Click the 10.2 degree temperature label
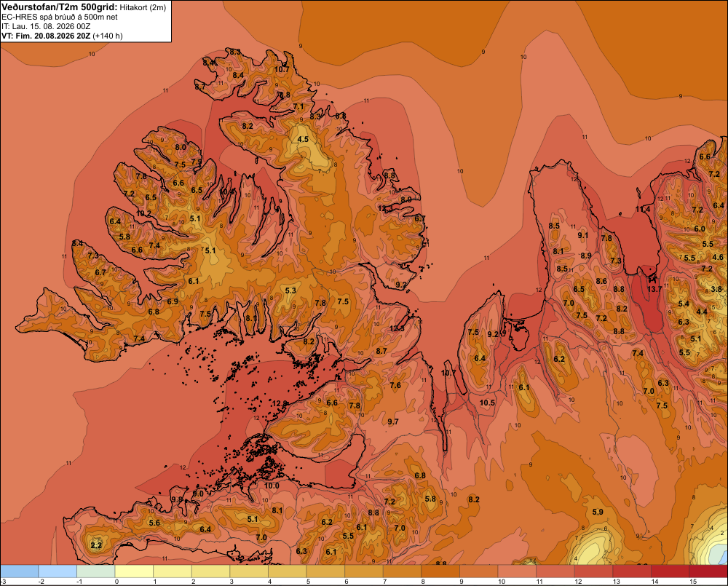728x586 pixels. tap(143, 213)
